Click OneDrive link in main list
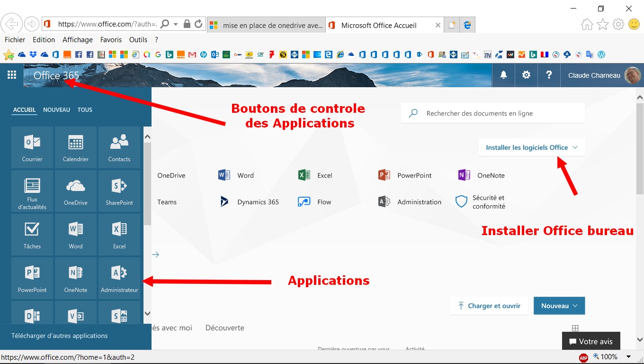Viewport: 644px width, 364px height. (171, 175)
